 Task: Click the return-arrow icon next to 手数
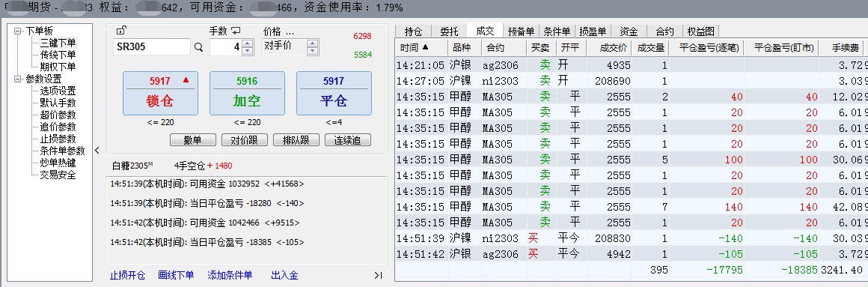coord(236,31)
